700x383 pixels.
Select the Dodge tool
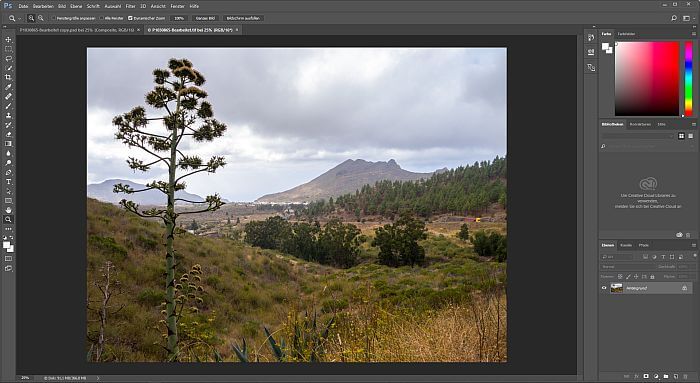click(x=8, y=163)
